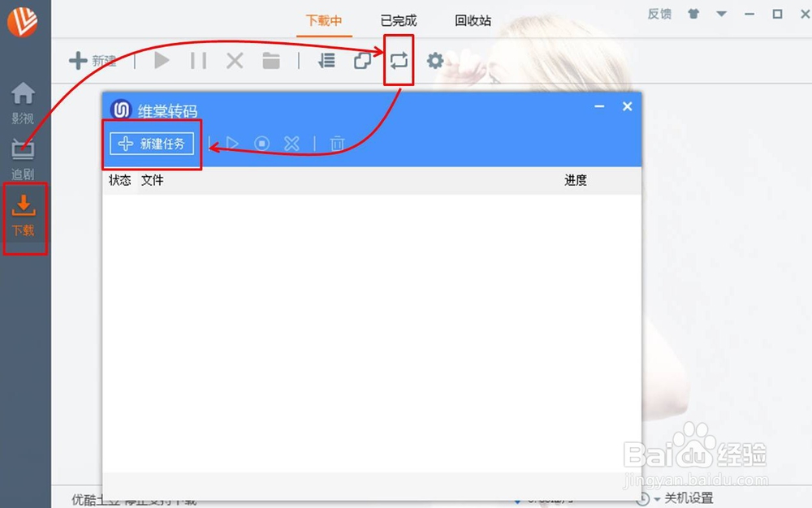Click the 反馈 feedback link
Image resolution: width=812 pixels, height=508 pixels.
coord(659,13)
